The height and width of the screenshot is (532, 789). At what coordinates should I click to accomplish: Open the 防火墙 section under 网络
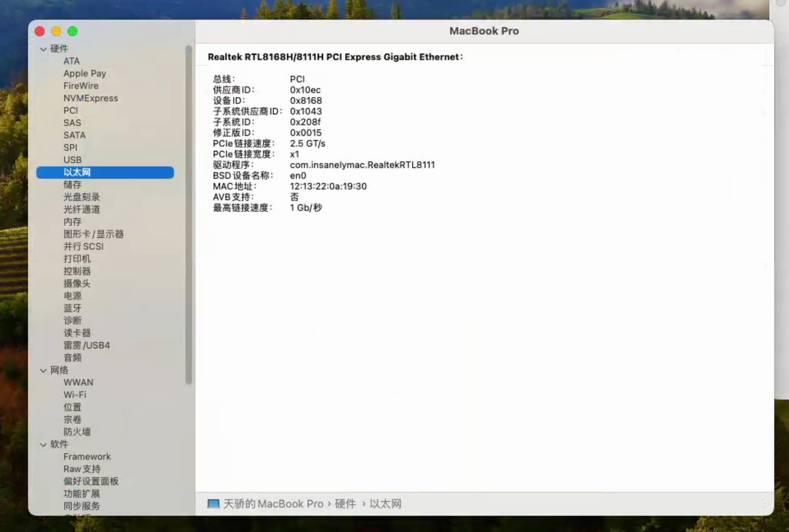(77, 432)
